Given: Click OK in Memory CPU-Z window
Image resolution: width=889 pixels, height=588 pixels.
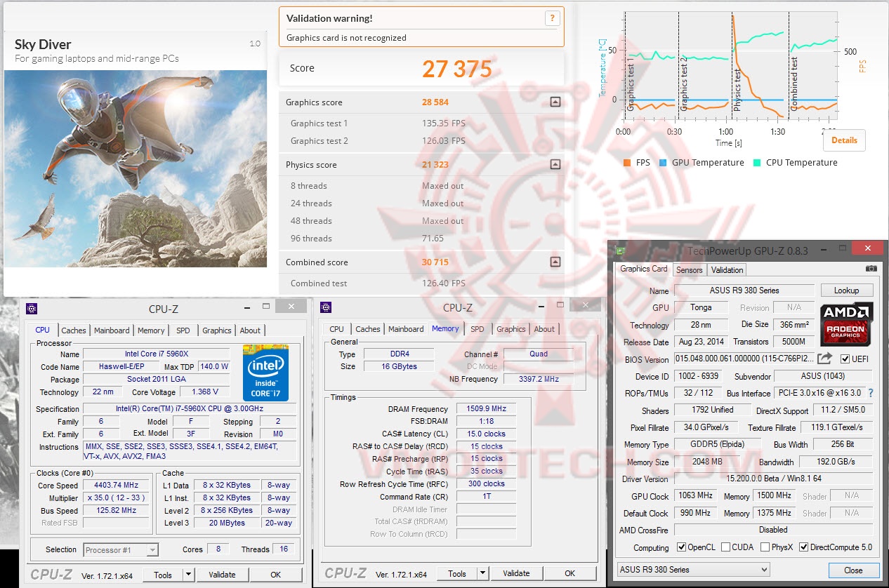Looking at the screenshot, I should [x=570, y=573].
